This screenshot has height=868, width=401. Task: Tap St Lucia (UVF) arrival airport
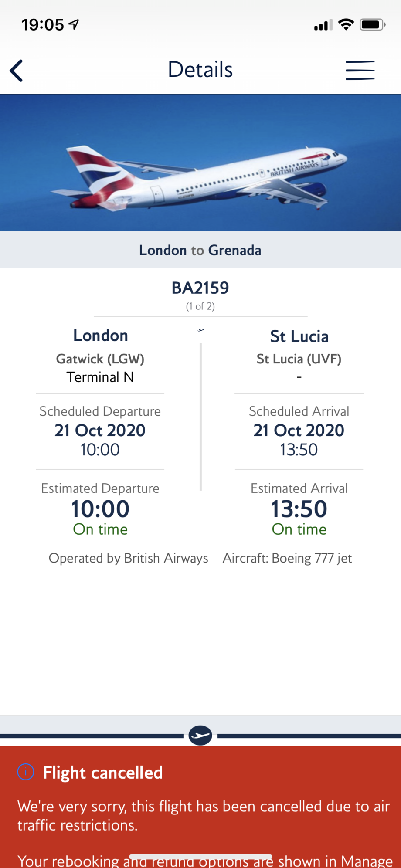(299, 359)
